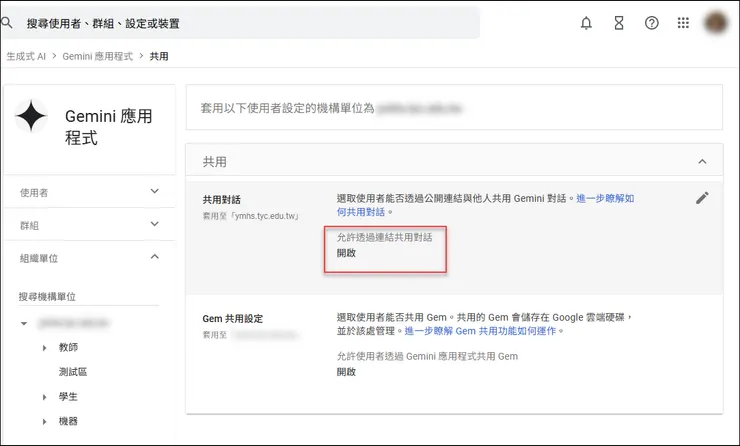The width and height of the screenshot is (740, 446).
Task: Edit the 共用對話 setting with the pencil
Action: pos(702,198)
